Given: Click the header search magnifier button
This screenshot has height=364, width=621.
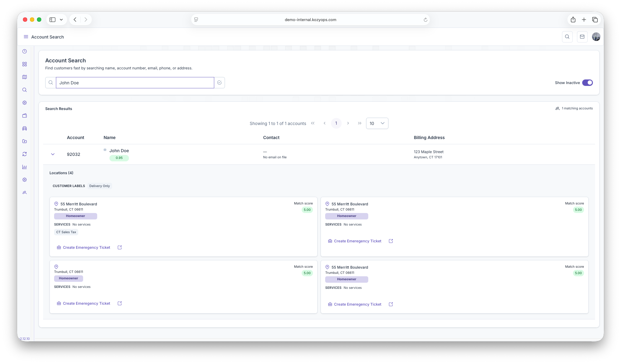Looking at the screenshot, I should pyautogui.click(x=567, y=37).
